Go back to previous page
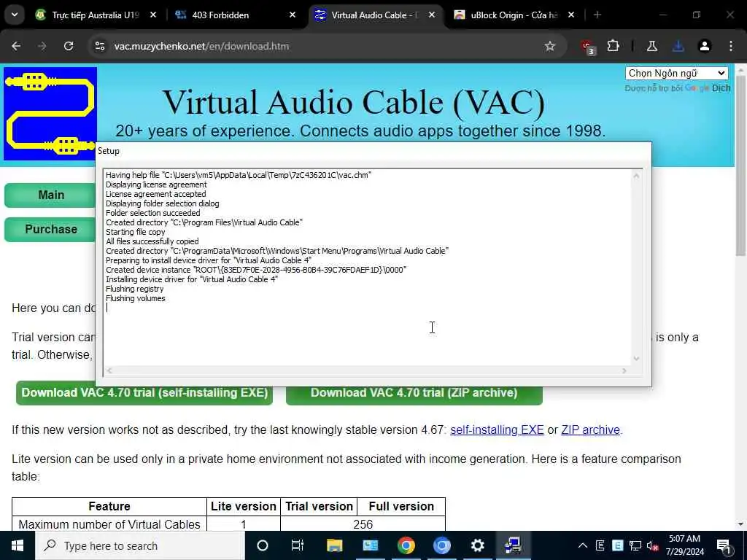 (x=16, y=46)
